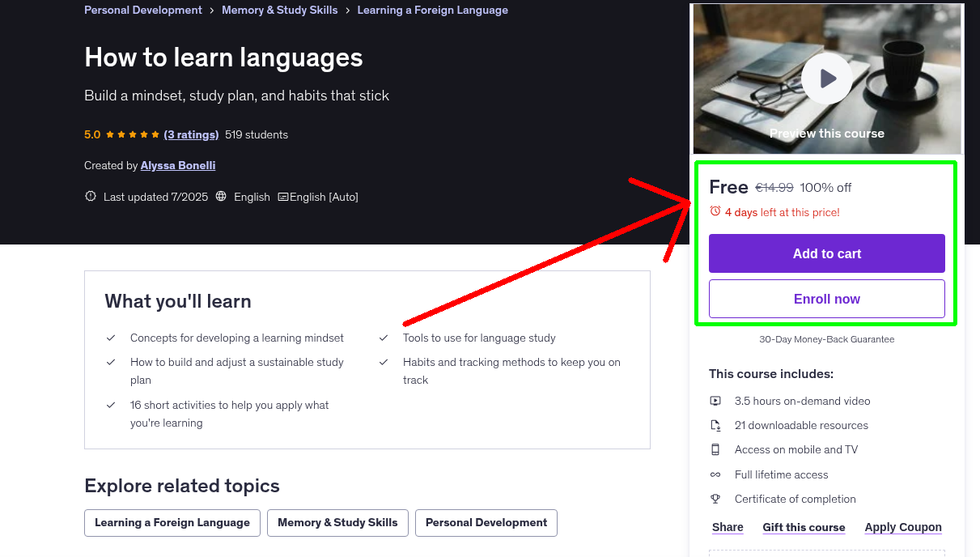This screenshot has width=980, height=557.
Task: Click the language globe icon
Action: 221,197
